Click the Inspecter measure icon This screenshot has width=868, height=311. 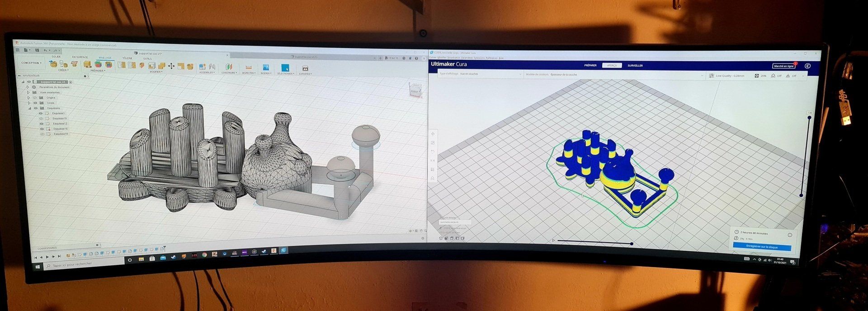248,67
